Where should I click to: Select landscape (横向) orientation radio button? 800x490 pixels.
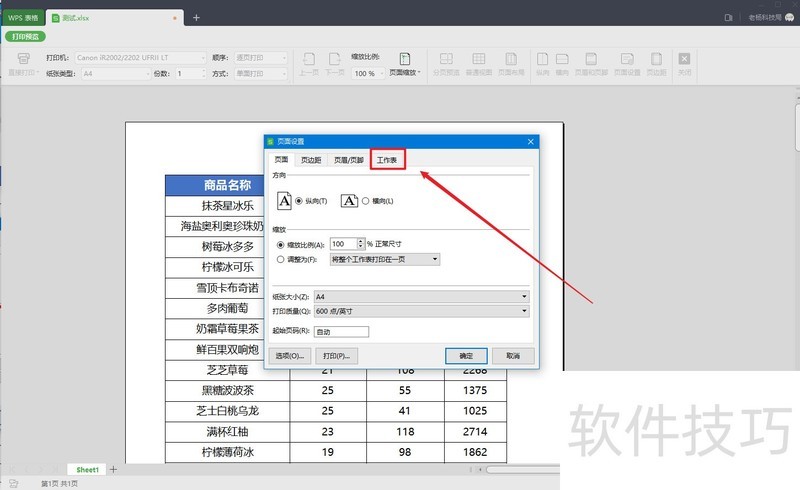(x=365, y=201)
